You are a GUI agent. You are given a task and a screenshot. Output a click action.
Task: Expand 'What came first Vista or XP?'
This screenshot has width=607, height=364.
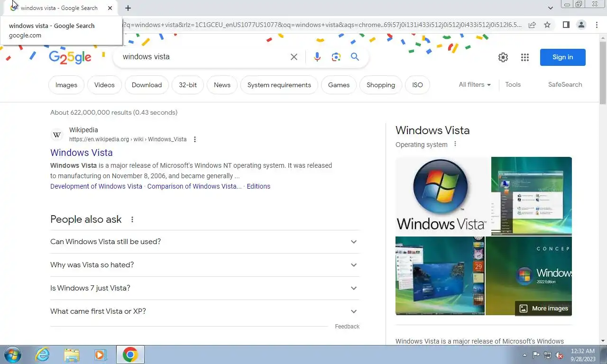click(205, 311)
